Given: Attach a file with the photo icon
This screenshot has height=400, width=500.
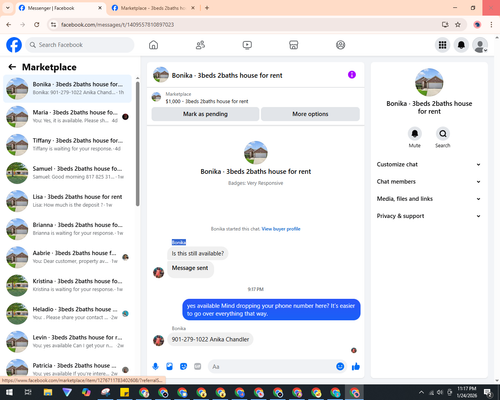Looking at the screenshot, I should (x=169, y=367).
